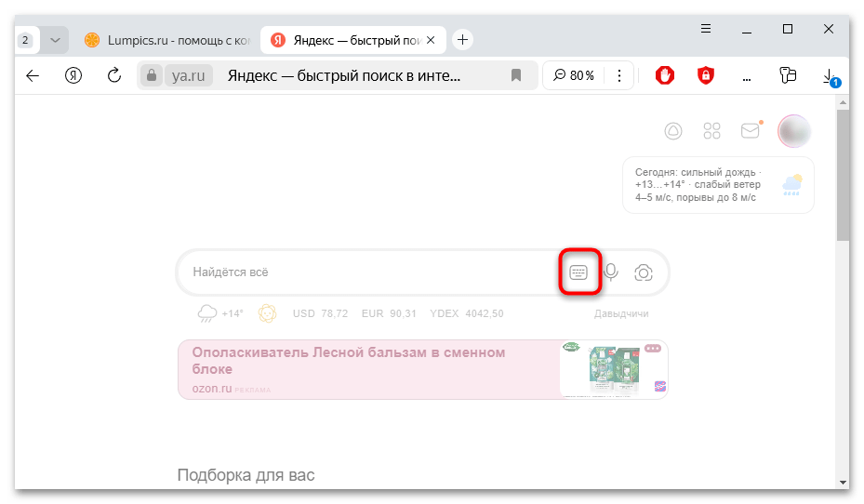This screenshot has width=864, height=504.
Task: Bookmark this page with the bookmark icon
Action: click(516, 75)
